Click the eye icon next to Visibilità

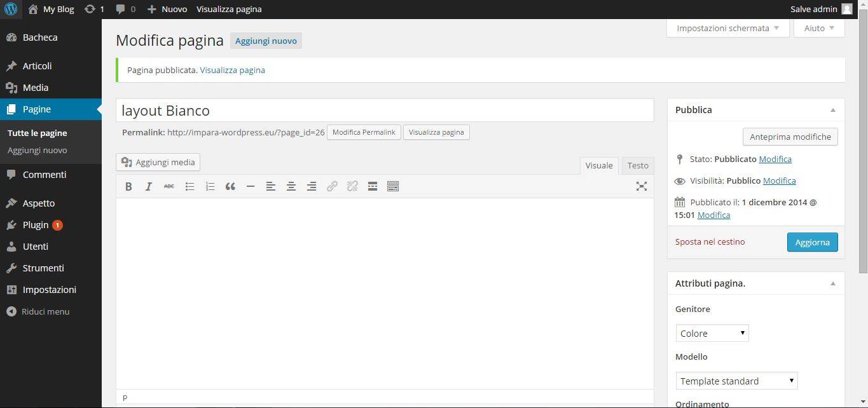(x=680, y=181)
